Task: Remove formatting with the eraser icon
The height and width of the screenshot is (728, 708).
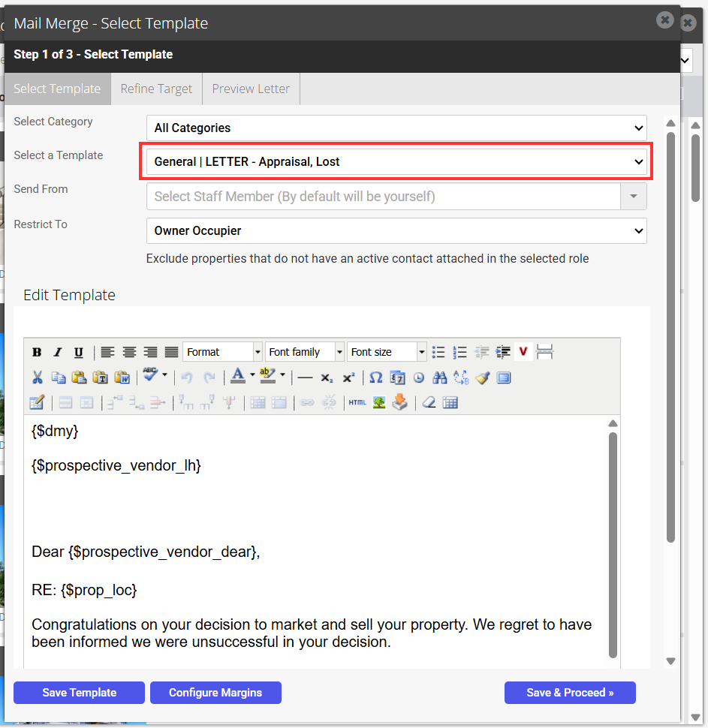Action: point(429,402)
